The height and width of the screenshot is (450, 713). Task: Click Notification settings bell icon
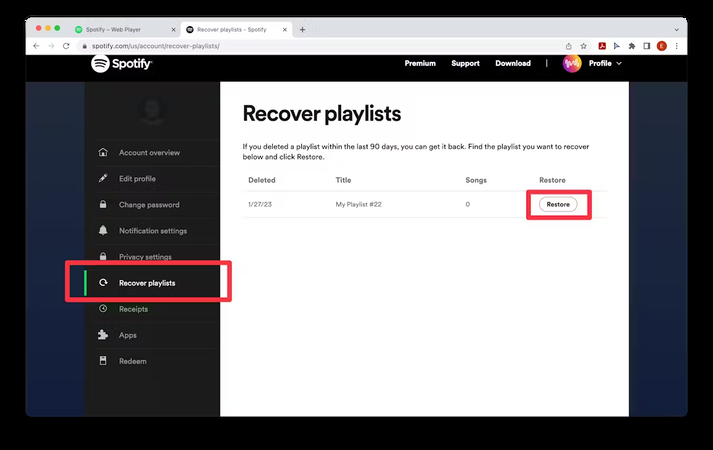tap(103, 230)
